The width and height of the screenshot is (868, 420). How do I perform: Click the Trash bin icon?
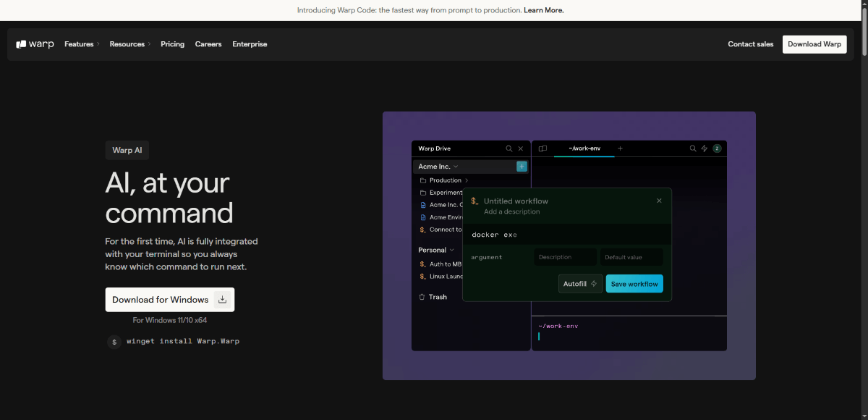[x=422, y=297]
